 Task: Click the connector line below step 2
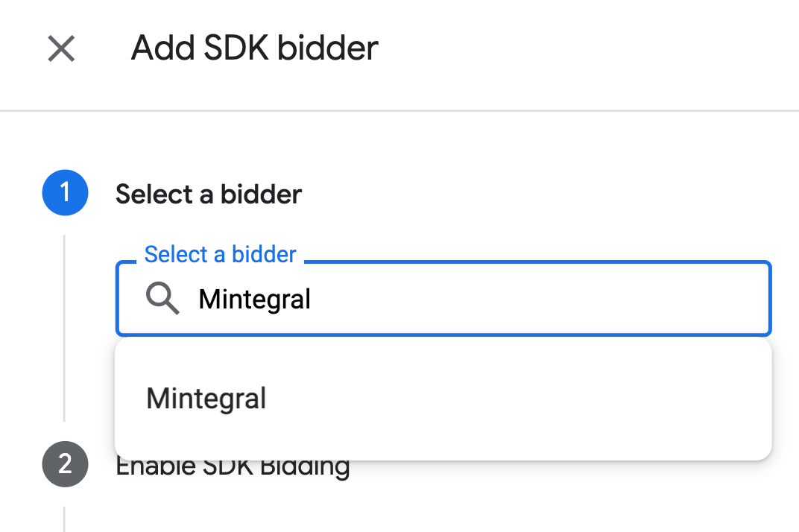click(65, 519)
